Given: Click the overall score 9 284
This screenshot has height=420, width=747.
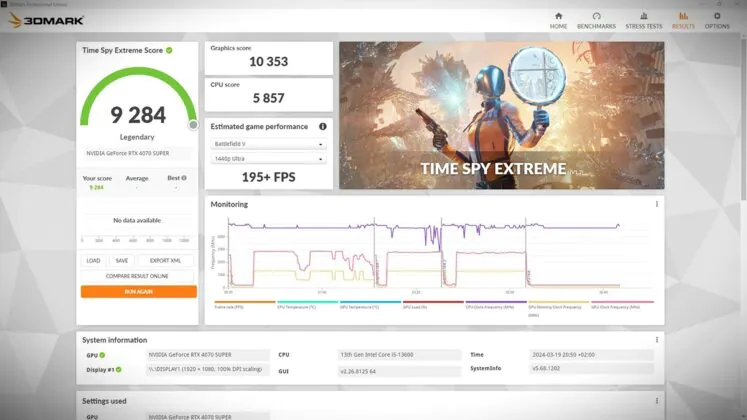Looking at the screenshot, I should [x=138, y=115].
